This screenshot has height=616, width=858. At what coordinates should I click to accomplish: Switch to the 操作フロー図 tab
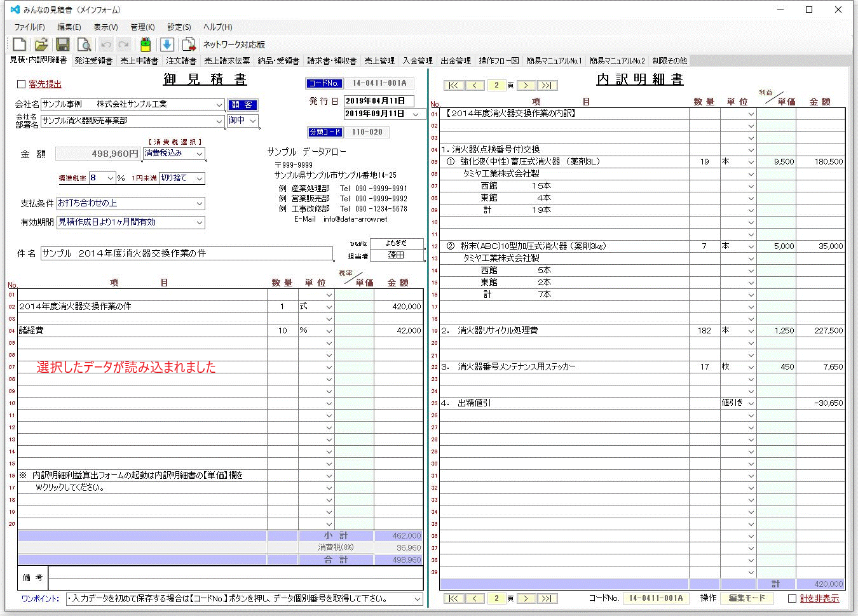(x=499, y=61)
